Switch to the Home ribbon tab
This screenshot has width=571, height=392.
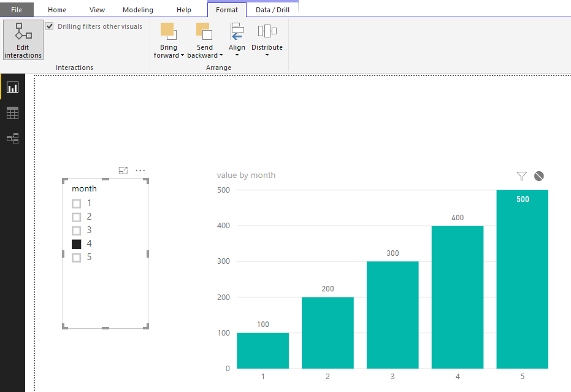click(57, 10)
